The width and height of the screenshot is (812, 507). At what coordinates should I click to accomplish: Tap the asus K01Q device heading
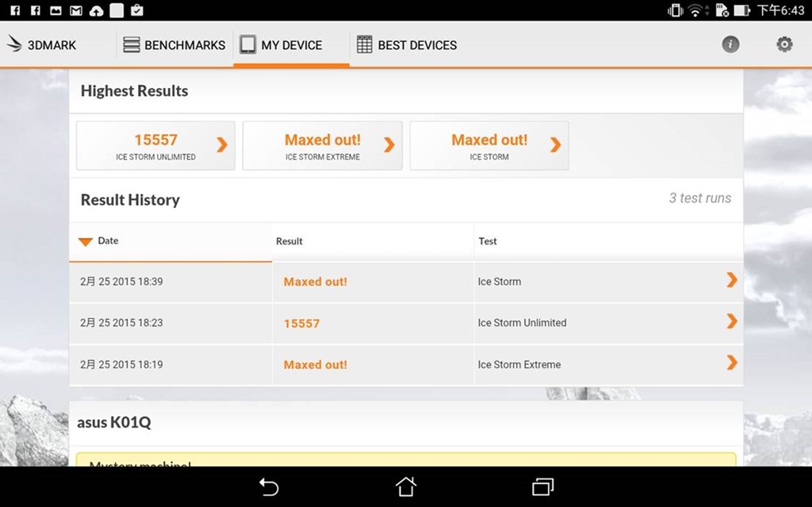114,422
